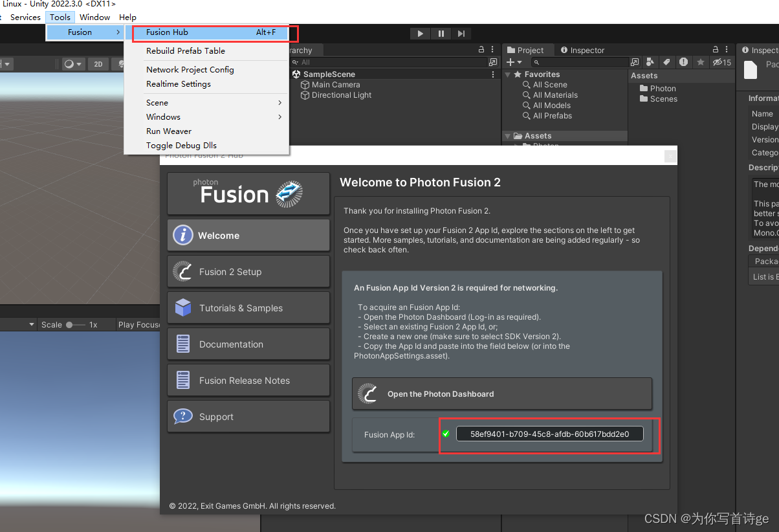Viewport: 779px width, 532px height.
Task: Open SampleScene kebab options menu
Action: (x=493, y=74)
